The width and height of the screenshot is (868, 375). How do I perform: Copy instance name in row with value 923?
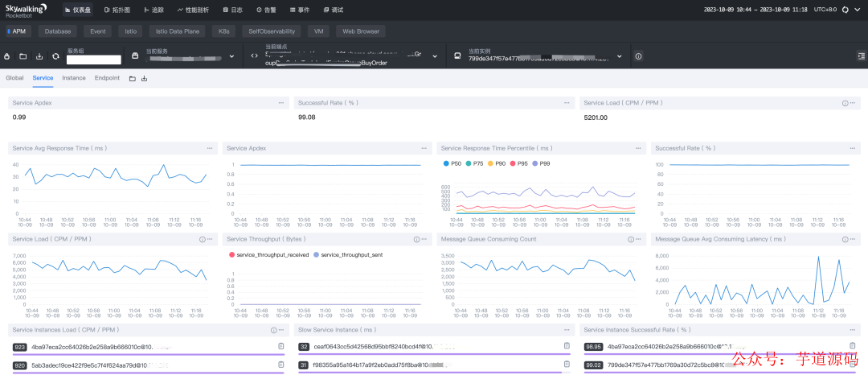click(x=281, y=346)
